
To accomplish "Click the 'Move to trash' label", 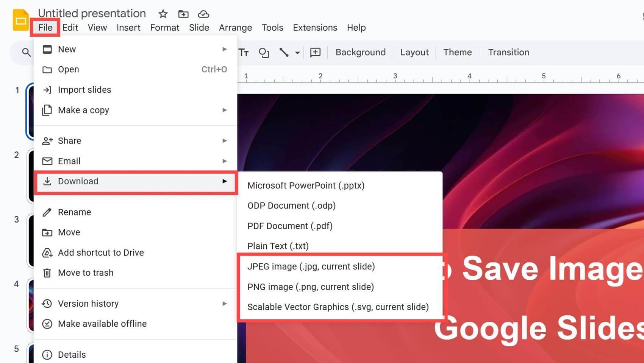I will pos(86,273).
